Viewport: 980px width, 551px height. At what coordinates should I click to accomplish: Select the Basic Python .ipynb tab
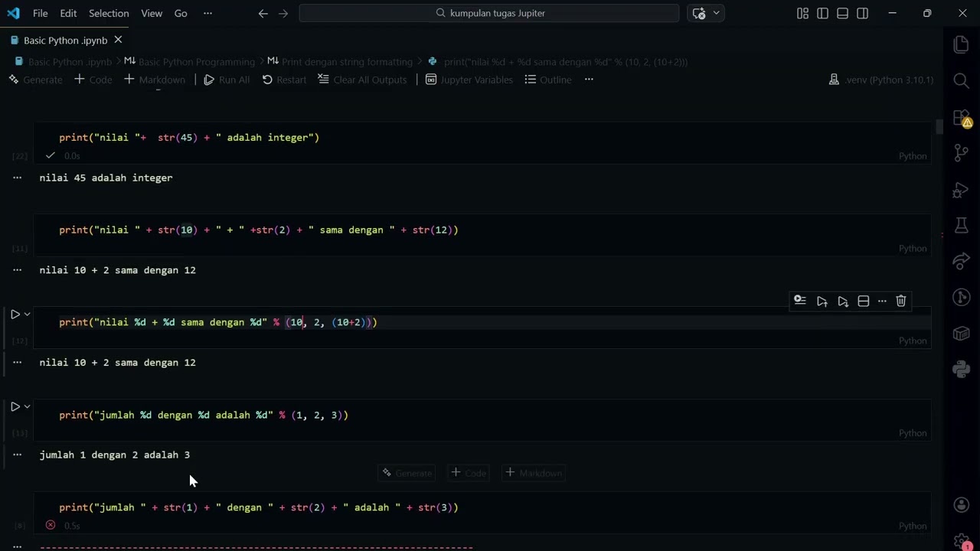[x=65, y=40]
